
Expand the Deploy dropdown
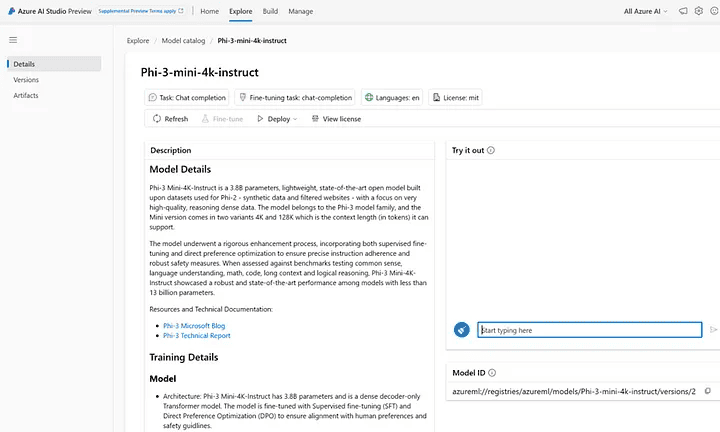[x=277, y=119]
